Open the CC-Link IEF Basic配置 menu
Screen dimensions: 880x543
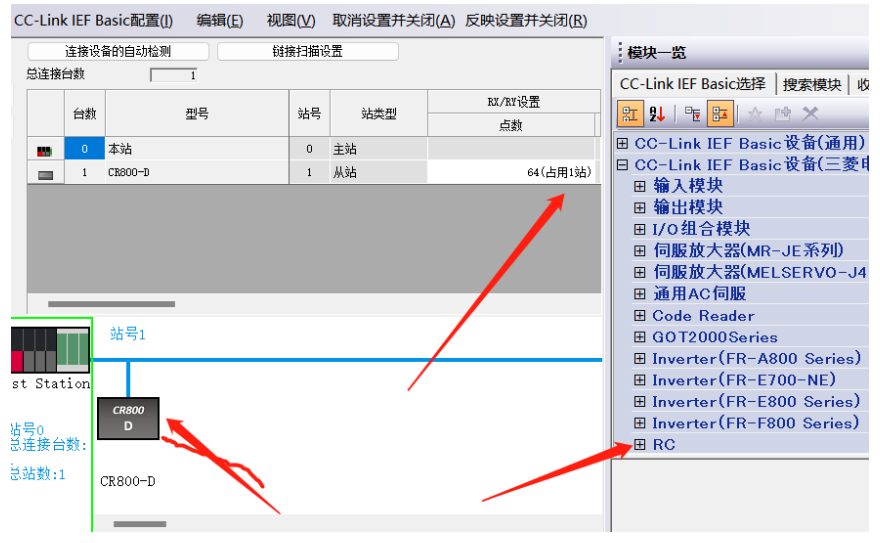coord(93,21)
